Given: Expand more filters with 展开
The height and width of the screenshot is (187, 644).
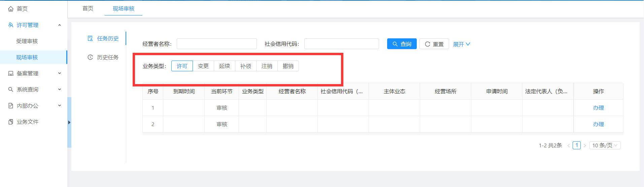Looking at the screenshot, I should click(461, 44).
